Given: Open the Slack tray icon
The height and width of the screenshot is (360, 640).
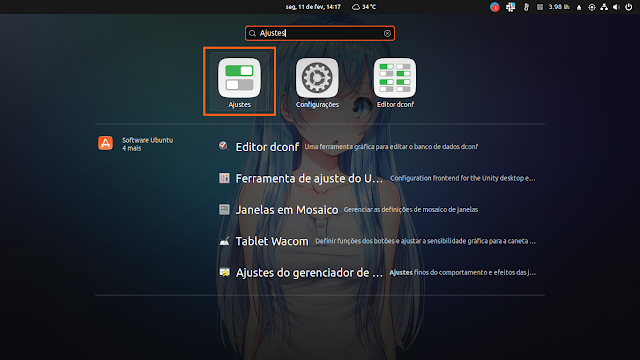Looking at the screenshot, I should tap(511, 7).
